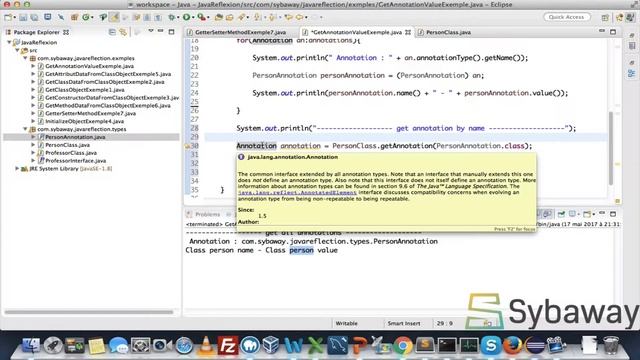The height and width of the screenshot is (360, 640).
Task: Switch to GetterSetterMethodExemple7.java tab
Action: [240, 32]
